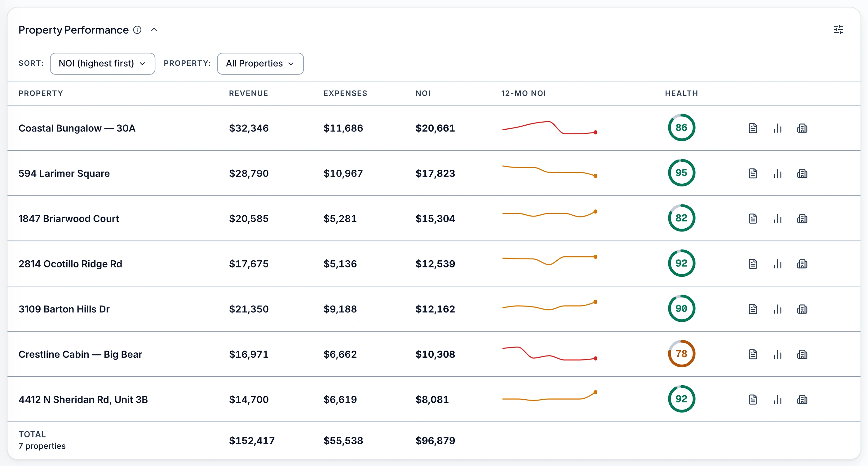Image resolution: width=868 pixels, height=466 pixels.
Task: Open document icon for 3109 Barton Hills Dr
Action: tap(753, 309)
